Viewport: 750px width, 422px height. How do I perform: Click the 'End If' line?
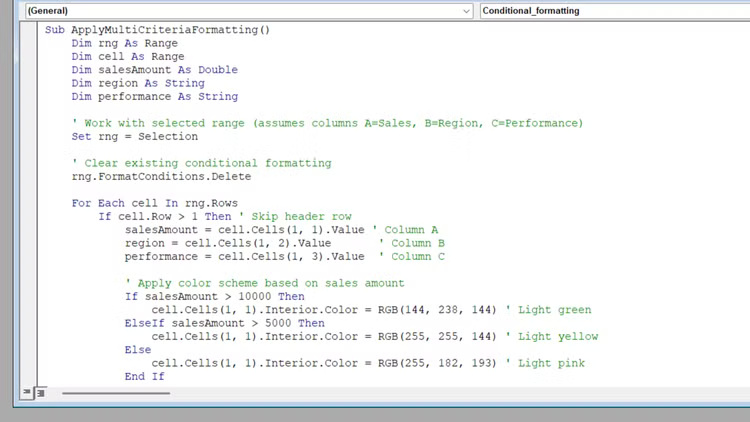(x=144, y=377)
